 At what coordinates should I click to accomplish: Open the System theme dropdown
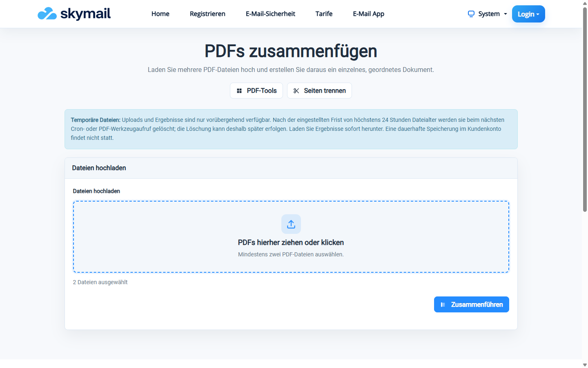tap(488, 14)
